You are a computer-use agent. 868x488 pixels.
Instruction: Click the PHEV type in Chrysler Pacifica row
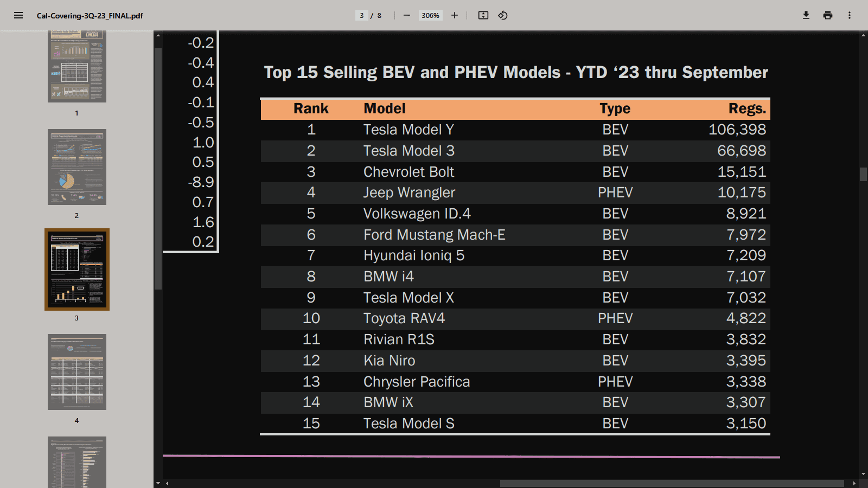click(615, 382)
